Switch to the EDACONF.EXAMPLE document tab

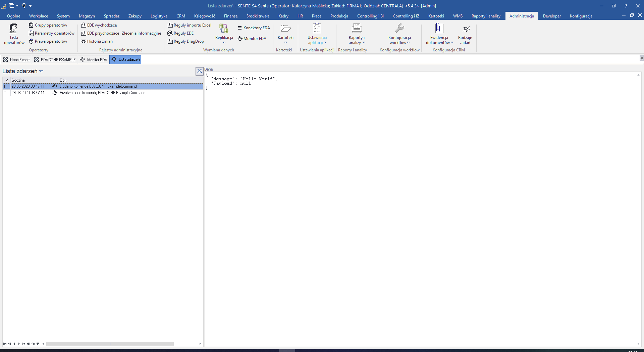click(x=55, y=60)
